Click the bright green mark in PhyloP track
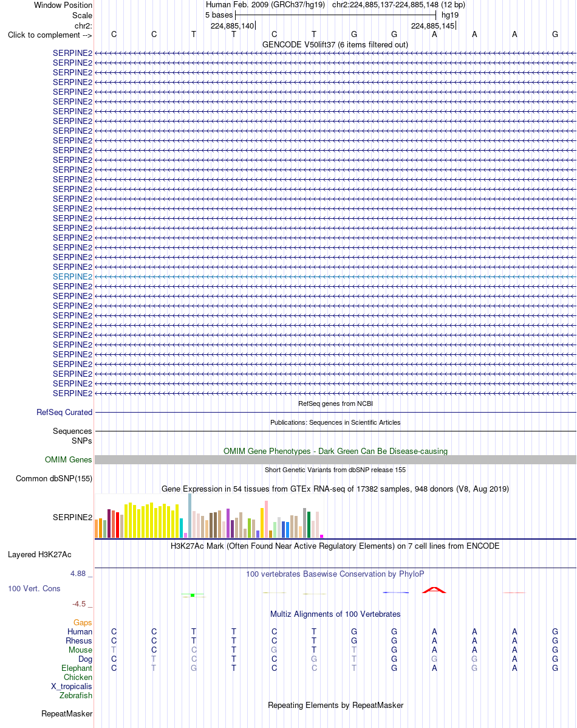The width and height of the screenshot is (577, 728). pyautogui.click(x=193, y=595)
